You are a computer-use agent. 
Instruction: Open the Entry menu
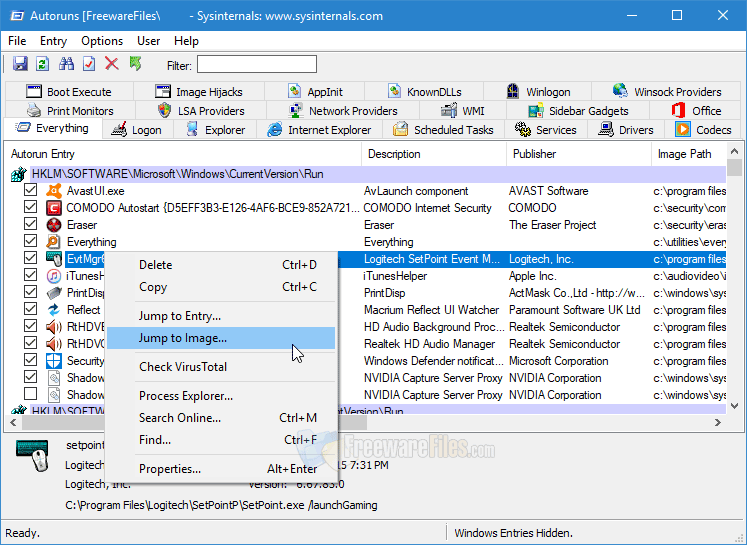(53, 41)
